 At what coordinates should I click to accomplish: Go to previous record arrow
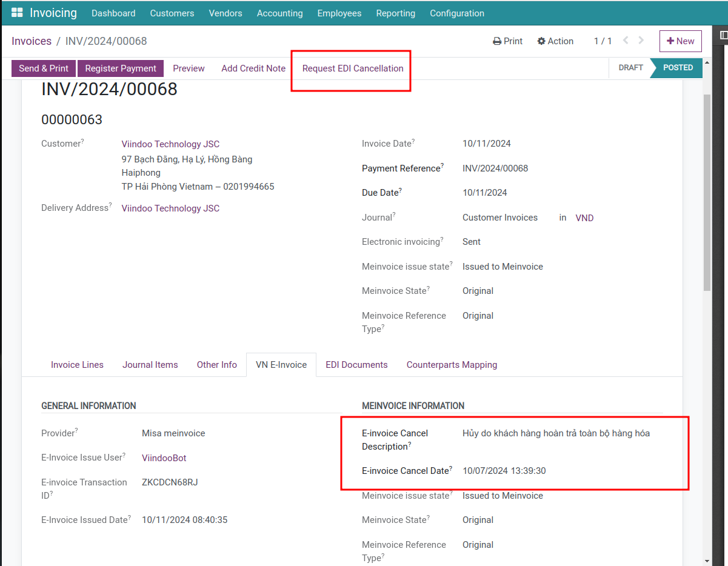point(625,41)
